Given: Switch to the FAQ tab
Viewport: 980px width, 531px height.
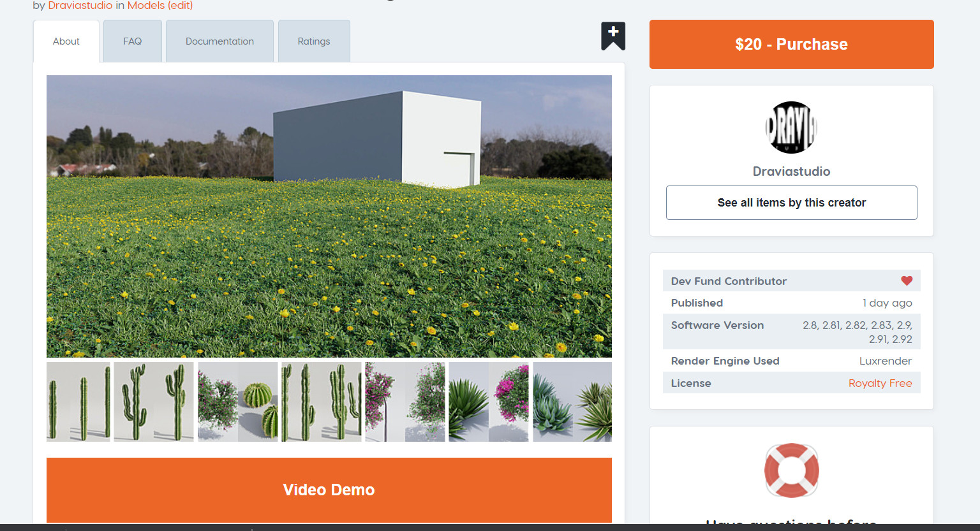Looking at the screenshot, I should click(x=133, y=41).
